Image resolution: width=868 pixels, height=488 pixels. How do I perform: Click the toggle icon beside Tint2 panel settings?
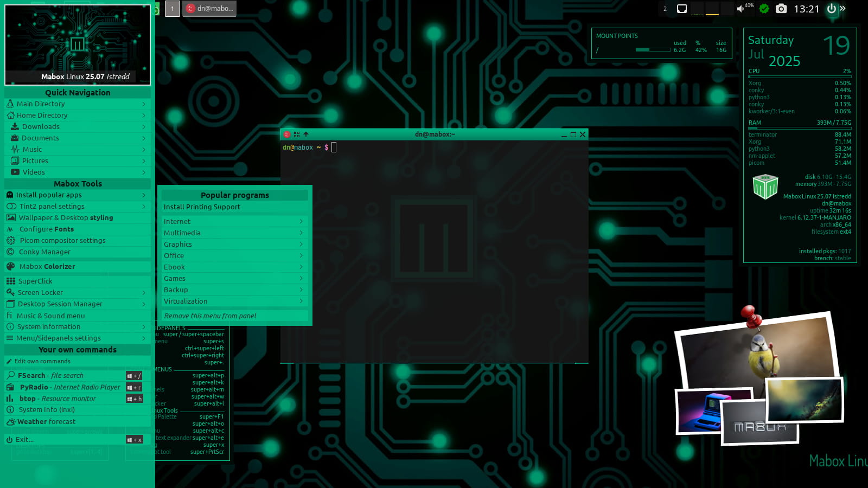click(x=11, y=206)
